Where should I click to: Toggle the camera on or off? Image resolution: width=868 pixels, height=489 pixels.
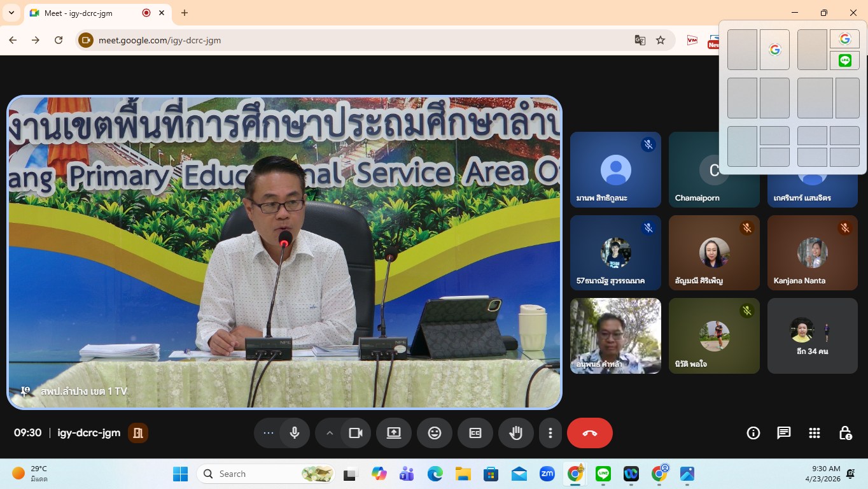click(x=356, y=433)
